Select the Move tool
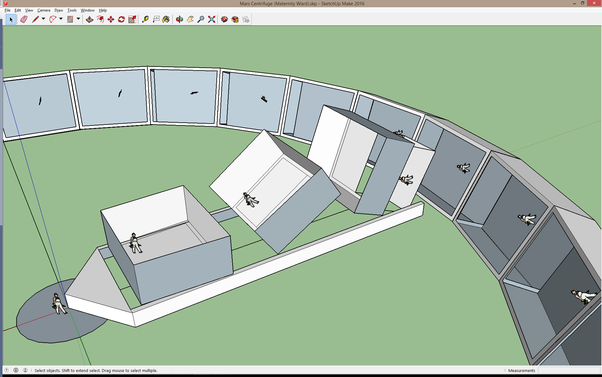Screen dimensions: 602x377 click(111, 19)
